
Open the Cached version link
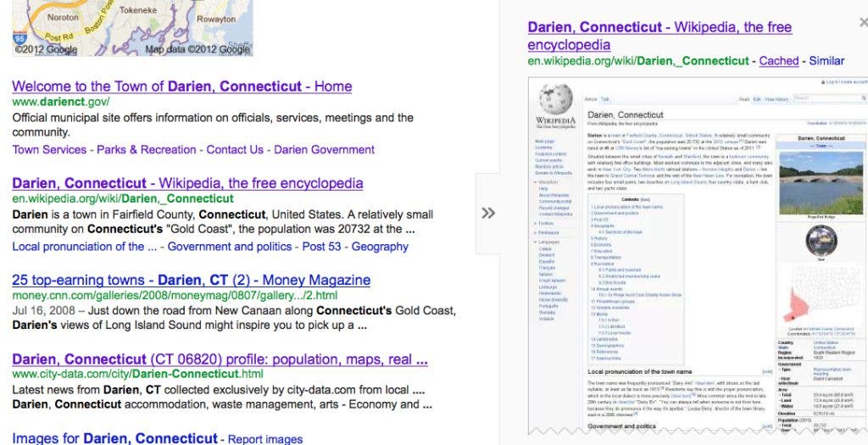pos(778,61)
